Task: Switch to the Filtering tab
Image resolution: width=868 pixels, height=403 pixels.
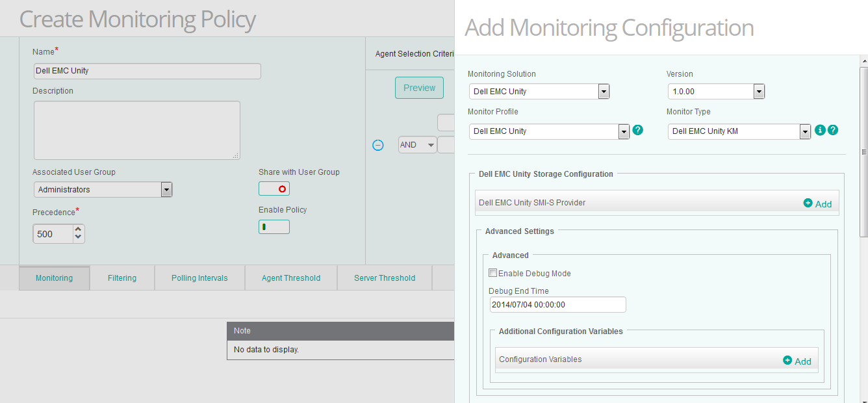Action: point(121,278)
